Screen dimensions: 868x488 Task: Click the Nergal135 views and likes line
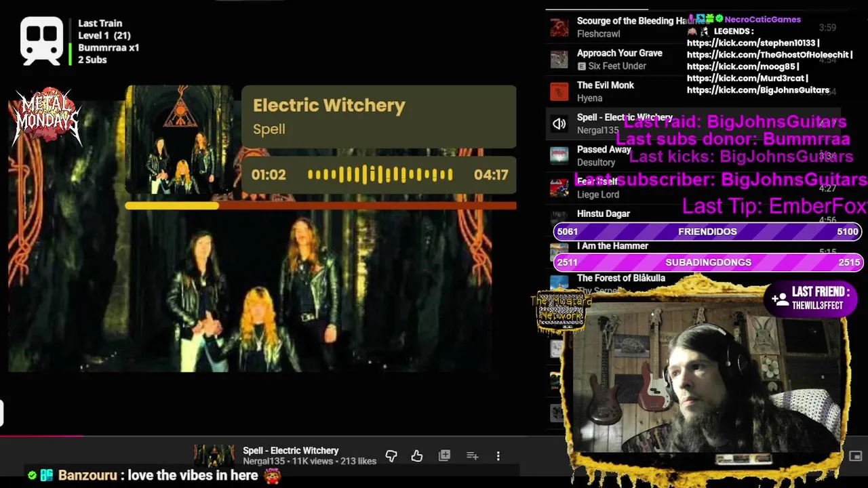310,462
